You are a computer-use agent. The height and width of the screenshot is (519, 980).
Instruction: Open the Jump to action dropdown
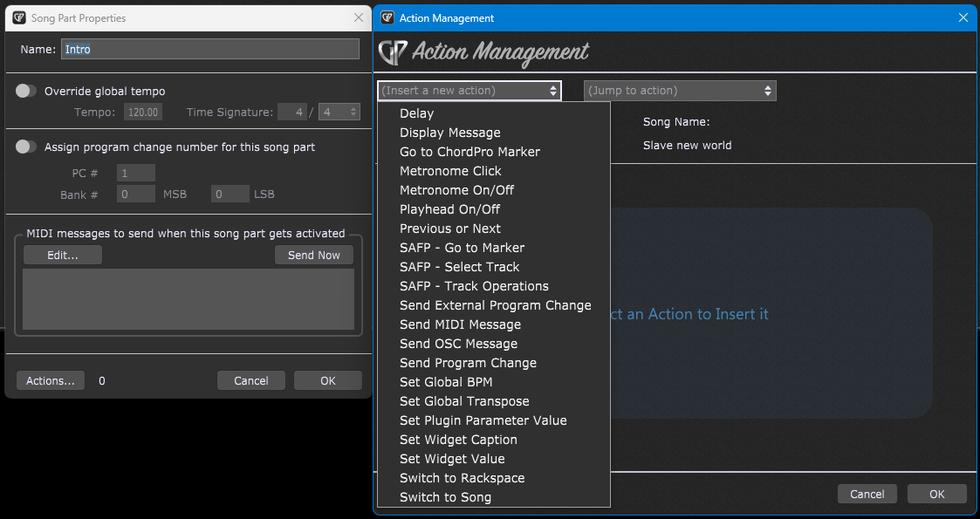[x=680, y=90]
